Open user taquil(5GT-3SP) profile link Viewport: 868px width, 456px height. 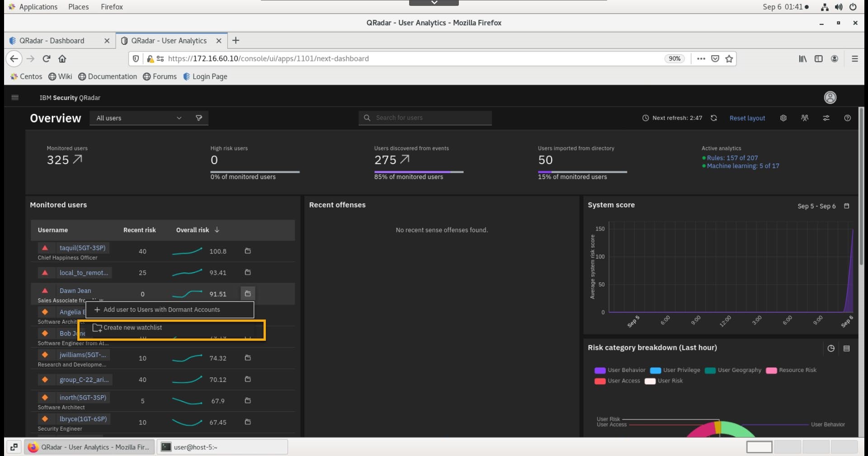[x=82, y=248]
